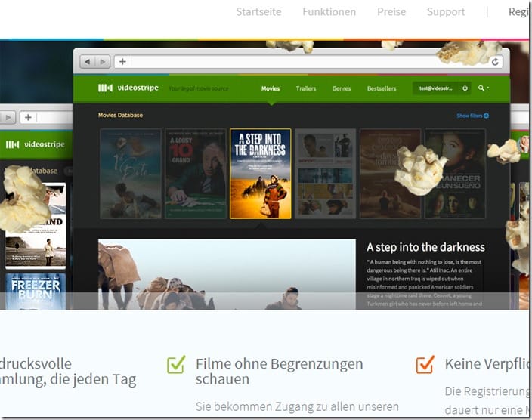This screenshot has width=532, height=420.
Task: Open the test@videostr... account field
Action: click(435, 88)
